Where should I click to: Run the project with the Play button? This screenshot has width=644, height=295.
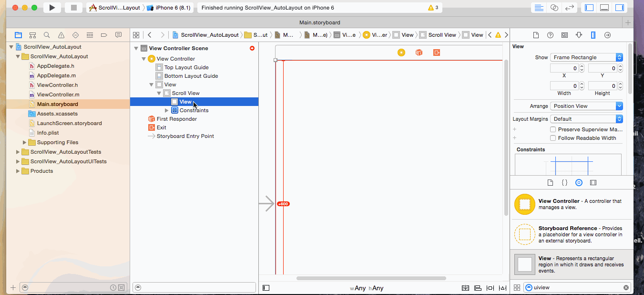[52, 8]
